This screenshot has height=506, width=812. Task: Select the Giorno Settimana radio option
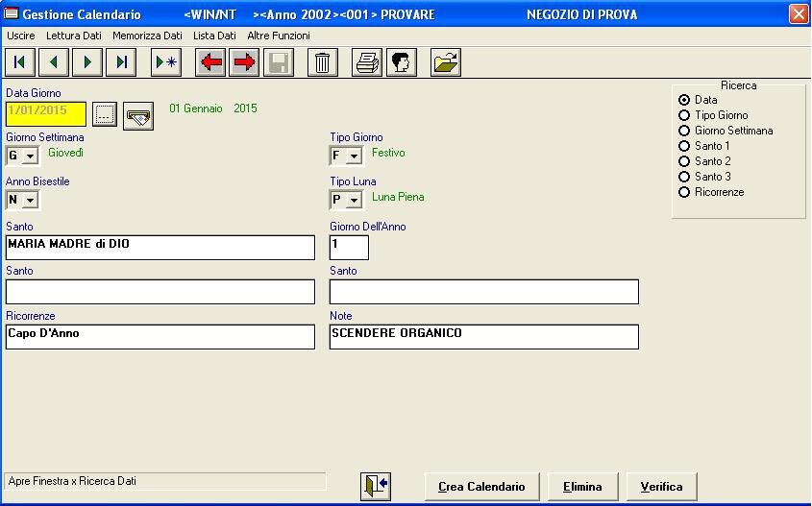tap(684, 131)
